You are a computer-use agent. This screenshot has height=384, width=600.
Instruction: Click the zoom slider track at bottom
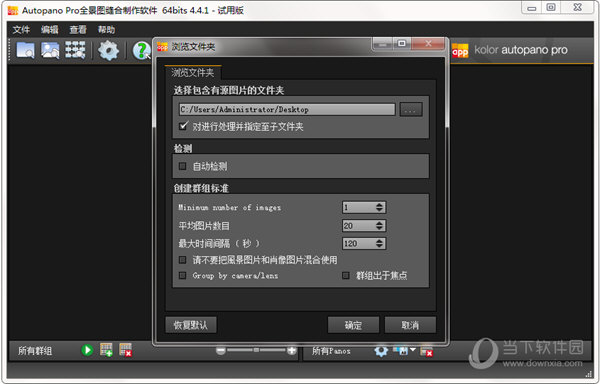[256, 350]
